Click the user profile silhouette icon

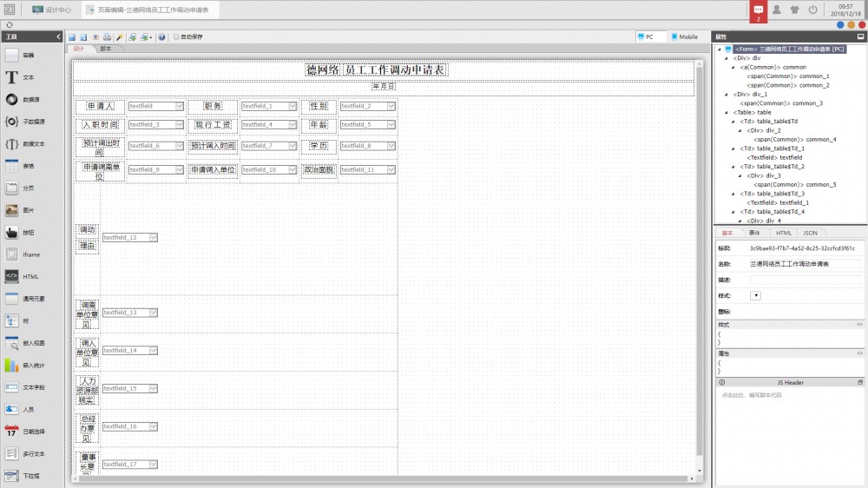pos(777,10)
